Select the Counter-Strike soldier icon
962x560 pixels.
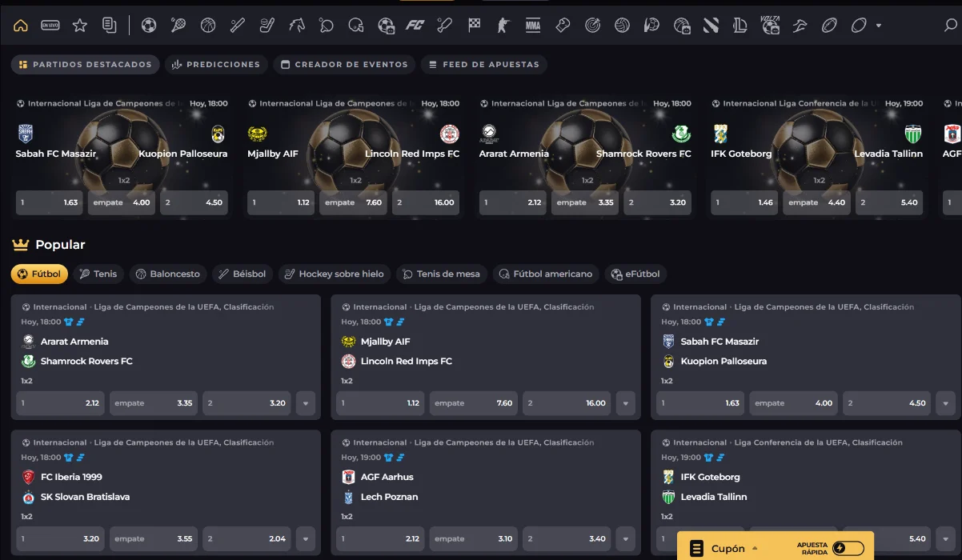pyautogui.click(x=503, y=26)
